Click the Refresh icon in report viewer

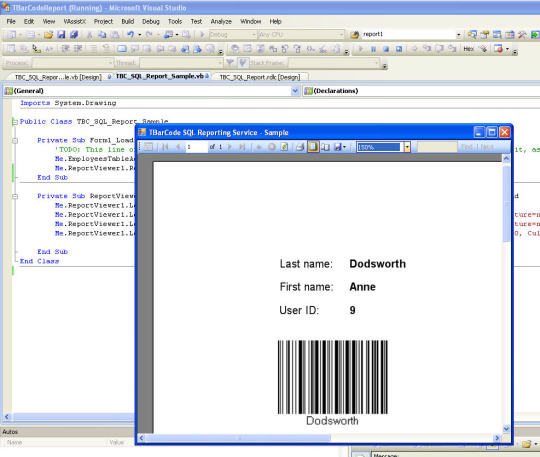284,147
